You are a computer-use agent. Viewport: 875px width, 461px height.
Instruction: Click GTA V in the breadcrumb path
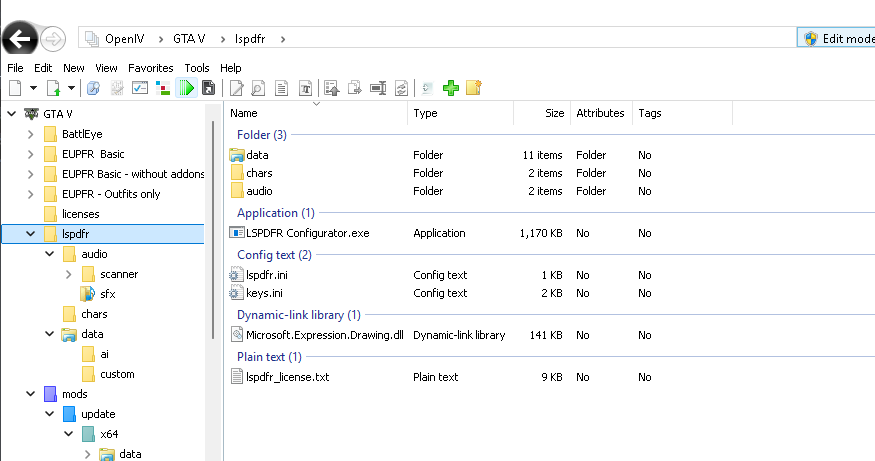189,39
